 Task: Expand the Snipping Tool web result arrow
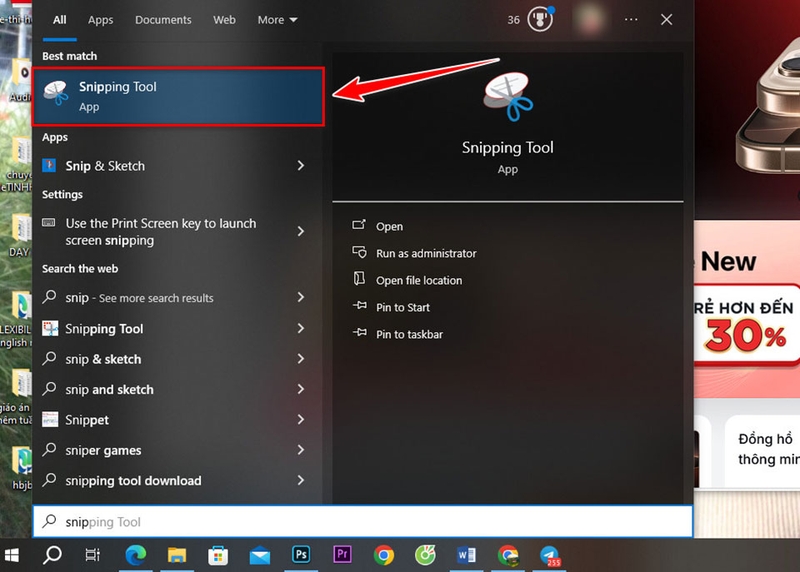coord(301,328)
